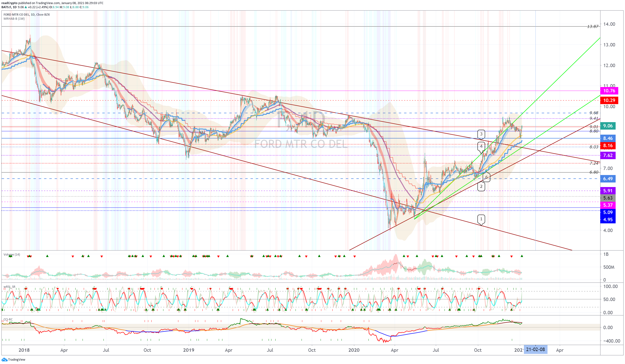Click 13.00 on the price axis

609,45
